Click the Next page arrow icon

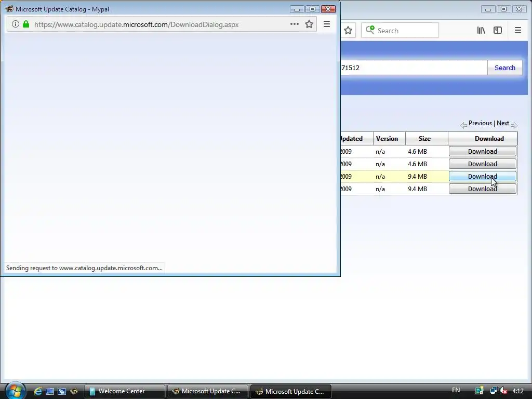pyautogui.click(x=514, y=125)
